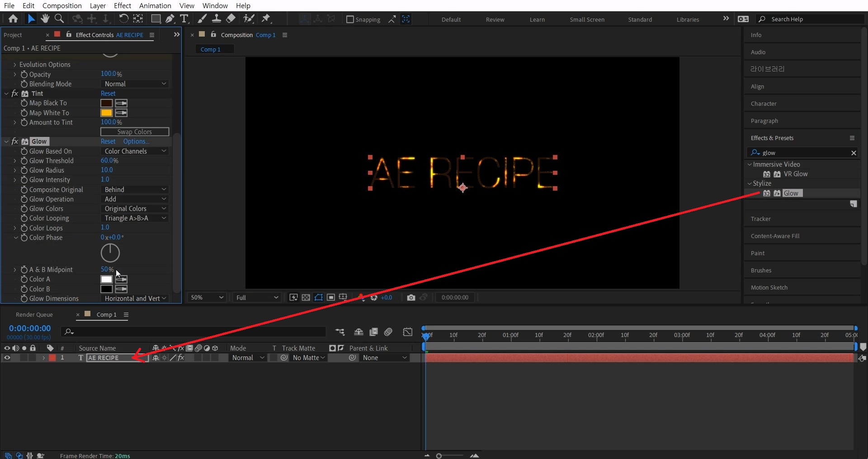This screenshot has height=459, width=868.
Task: Click the Home icon in the toolbar
Action: tap(13, 19)
